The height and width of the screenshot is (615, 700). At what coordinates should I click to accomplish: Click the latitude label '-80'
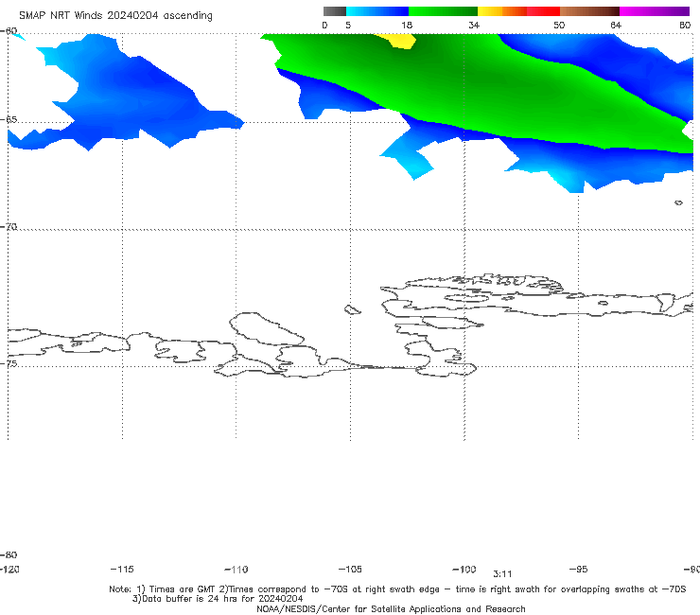(9, 554)
